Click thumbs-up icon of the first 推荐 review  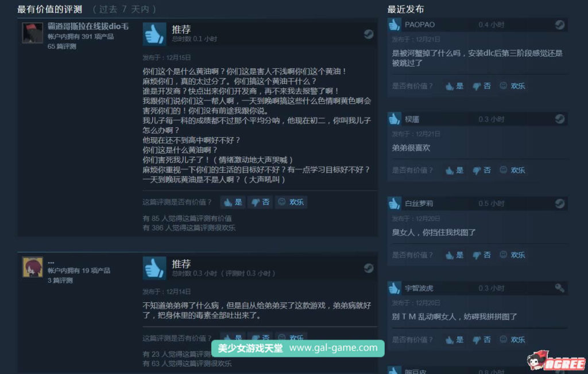point(154,34)
